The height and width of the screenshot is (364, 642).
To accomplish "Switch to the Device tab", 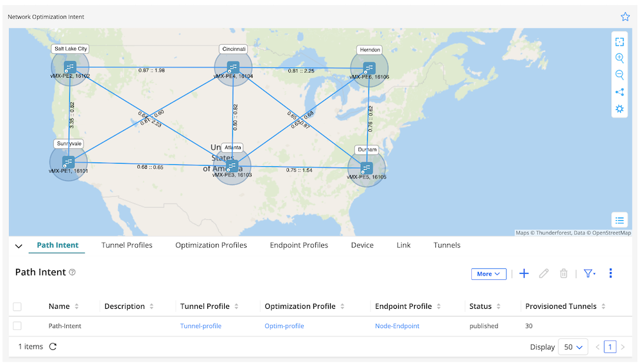I will pos(362,245).
